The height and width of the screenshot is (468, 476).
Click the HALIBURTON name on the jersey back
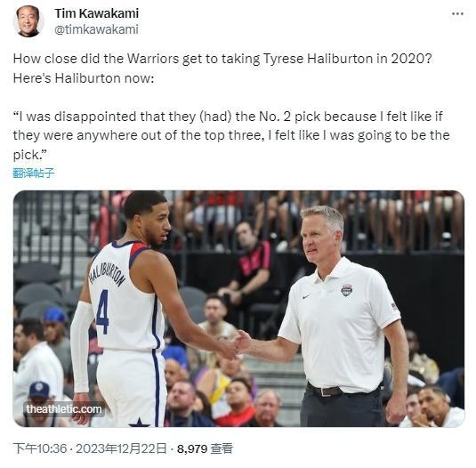107,272
